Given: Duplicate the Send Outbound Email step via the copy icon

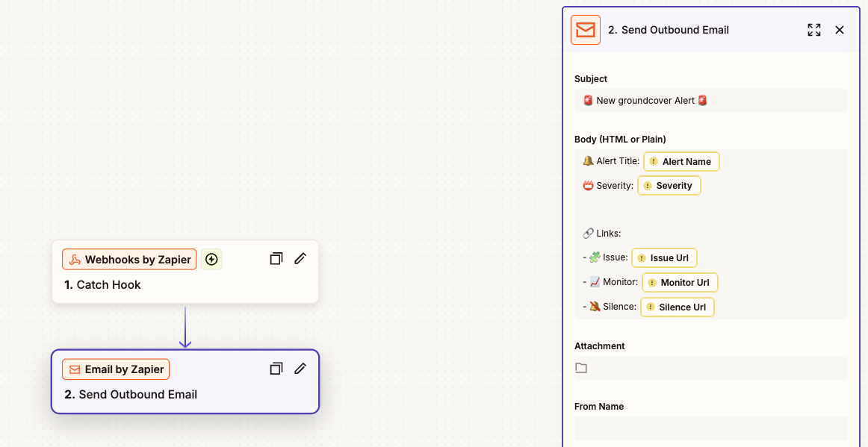Looking at the screenshot, I should (276, 369).
